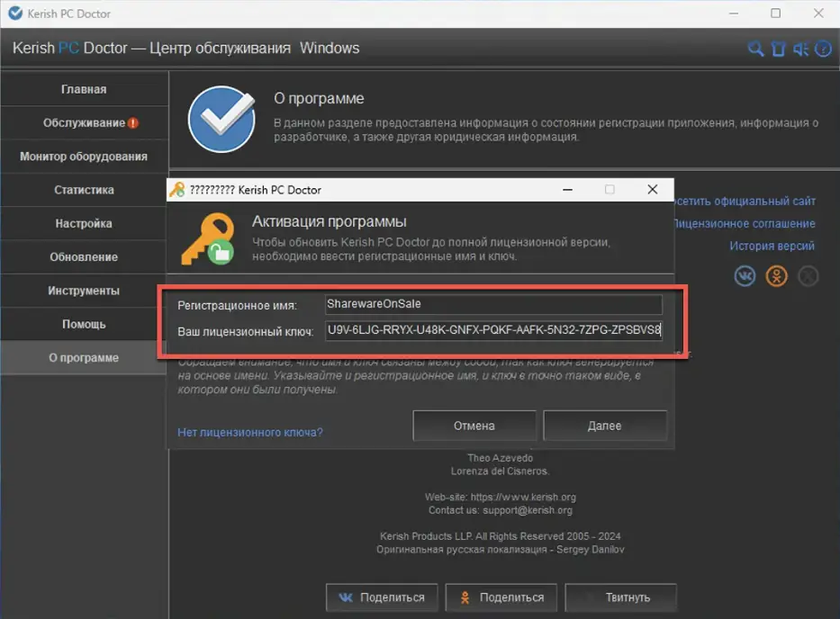Image resolution: width=840 pixels, height=619 pixels.
Task: Share via the Odnoklassniki Поделиться button
Action: (501, 597)
